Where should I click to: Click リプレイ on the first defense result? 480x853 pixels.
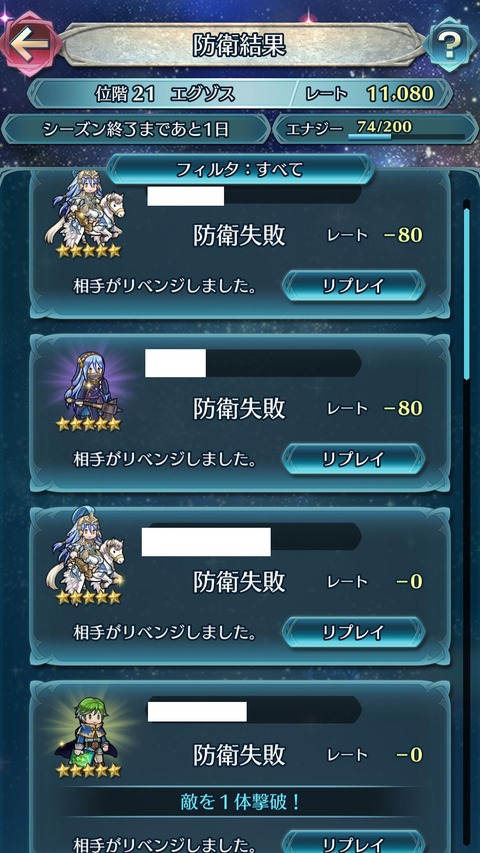(353, 286)
